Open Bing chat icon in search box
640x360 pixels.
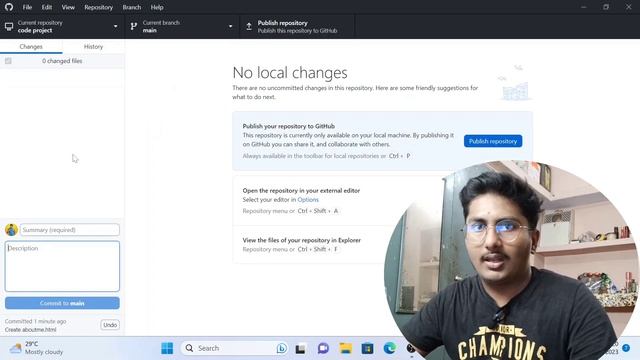tap(281, 348)
